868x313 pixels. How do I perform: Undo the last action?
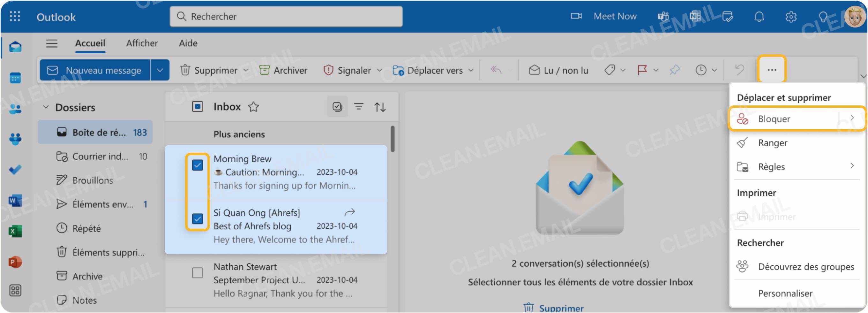[x=739, y=70]
